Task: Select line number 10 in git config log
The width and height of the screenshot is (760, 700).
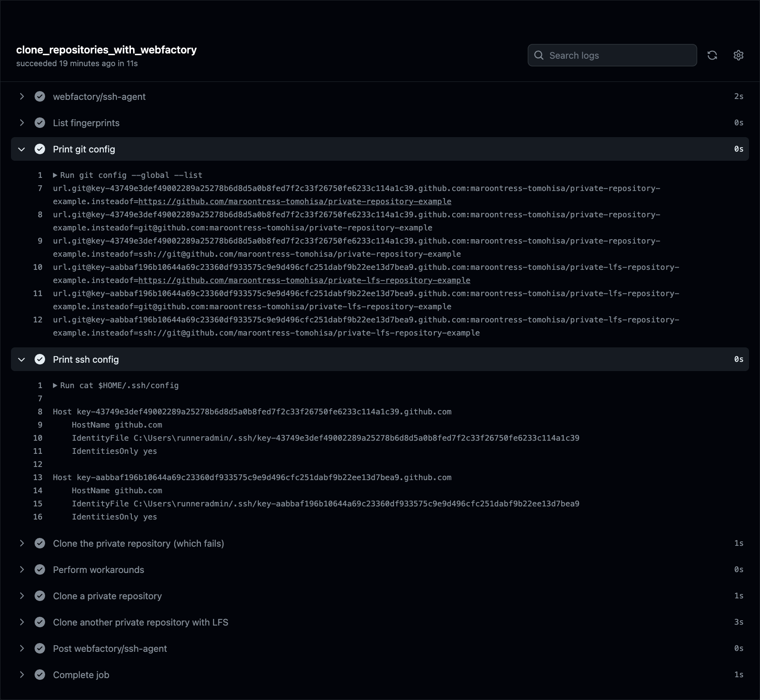Action: point(38,267)
